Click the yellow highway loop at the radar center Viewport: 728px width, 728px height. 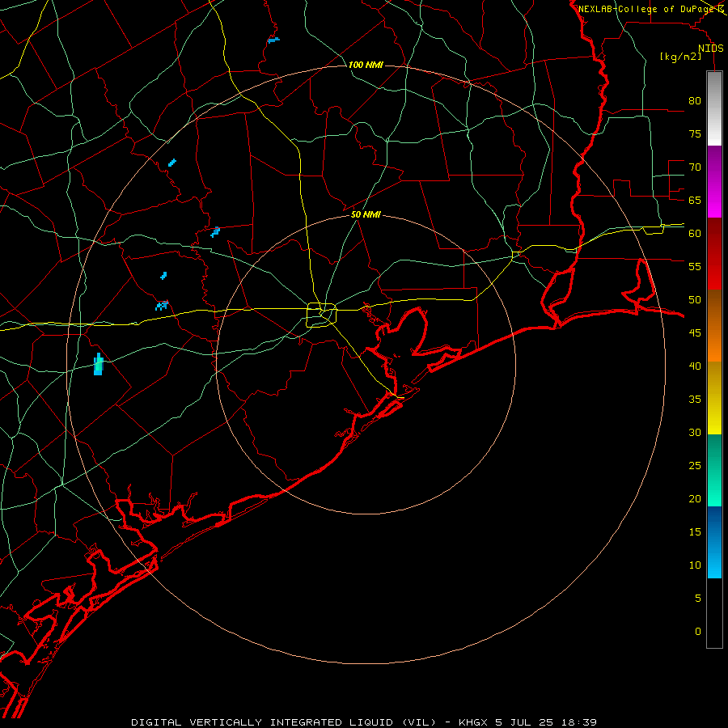[x=322, y=315]
